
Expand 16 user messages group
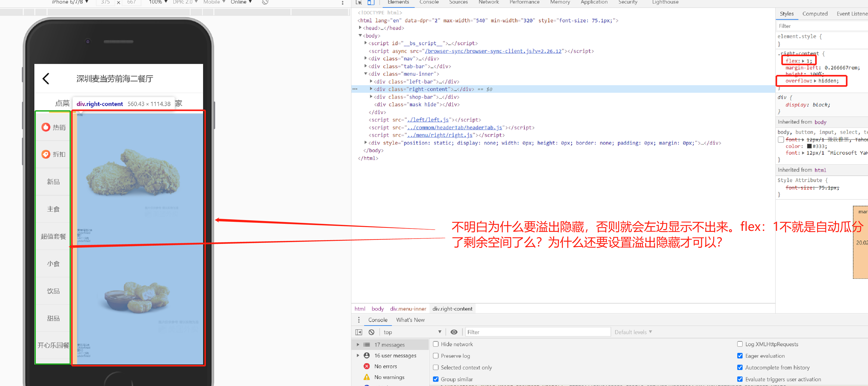point(358,355)
